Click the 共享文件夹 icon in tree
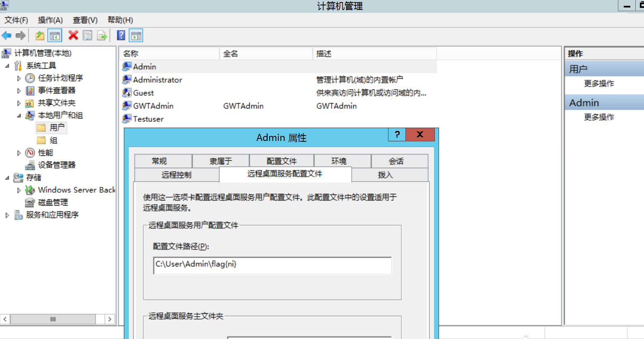The height and width of the screenshot is (339, 644). [30, 103]
